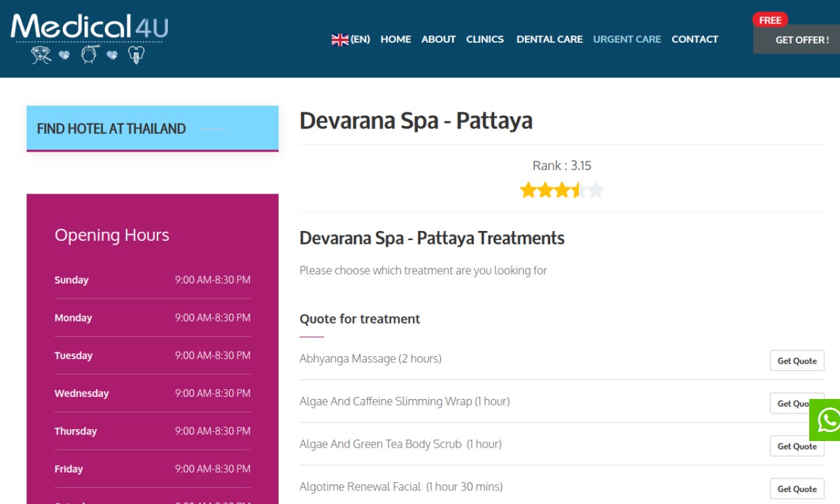Click the Medical4U logo
The height and width of the screenshot is (504, 840).
pyautogui.click(x=89, y=38)
